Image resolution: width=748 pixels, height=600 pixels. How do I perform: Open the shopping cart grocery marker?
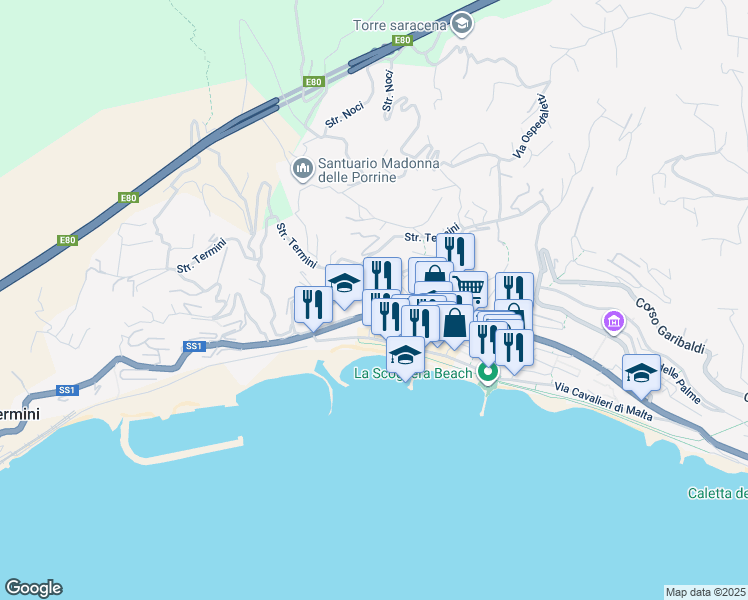pos(470,287)
